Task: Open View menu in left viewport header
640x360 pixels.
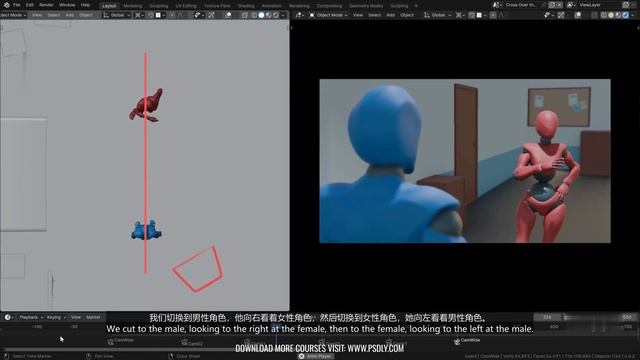Action: [37, 15]
